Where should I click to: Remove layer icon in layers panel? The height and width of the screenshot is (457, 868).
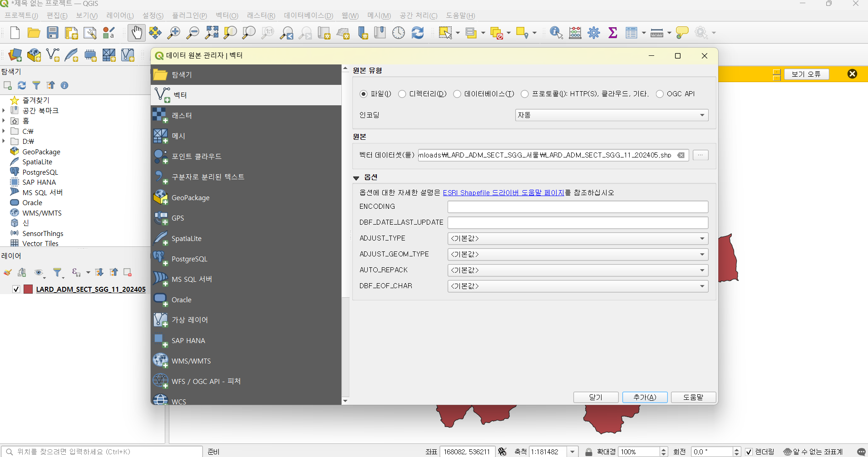(x=128, y=272)
